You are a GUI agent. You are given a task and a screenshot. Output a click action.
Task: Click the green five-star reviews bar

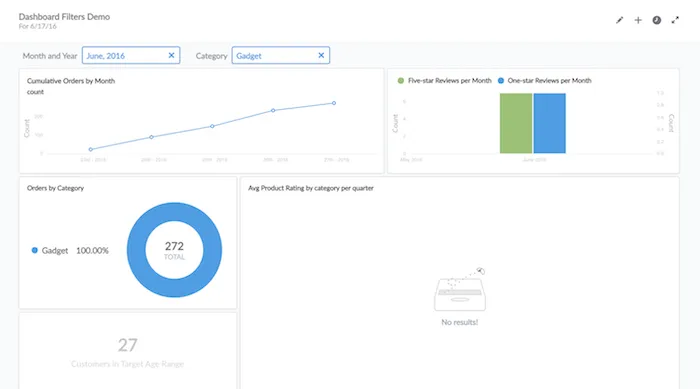click(516, 123)
